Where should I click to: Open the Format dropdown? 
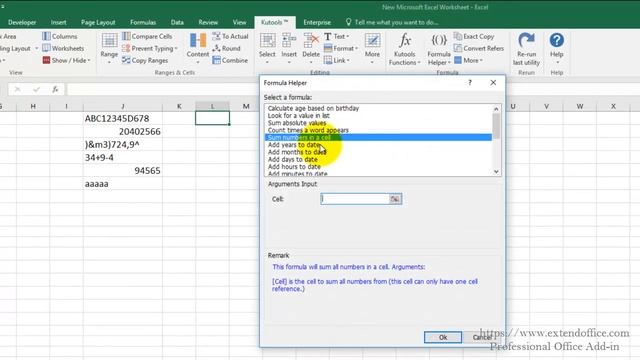(x=340, y=48)
